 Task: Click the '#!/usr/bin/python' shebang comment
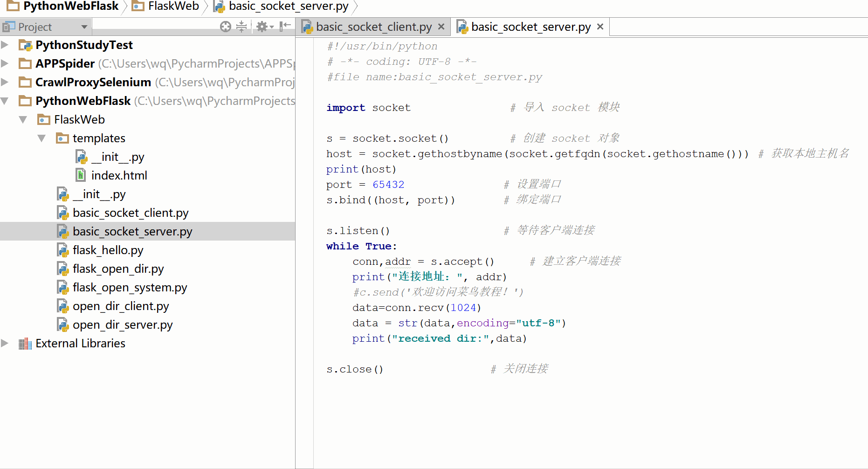(382, 46)
